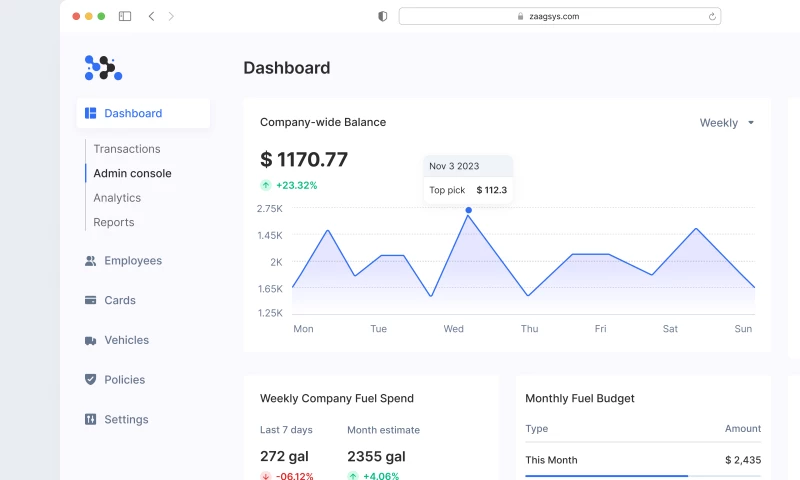Toggle the browser sidebar panel icon

(125, 16)
